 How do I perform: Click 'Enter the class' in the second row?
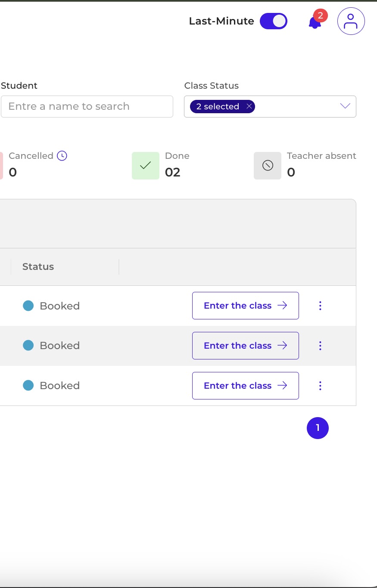pos(246,346)
